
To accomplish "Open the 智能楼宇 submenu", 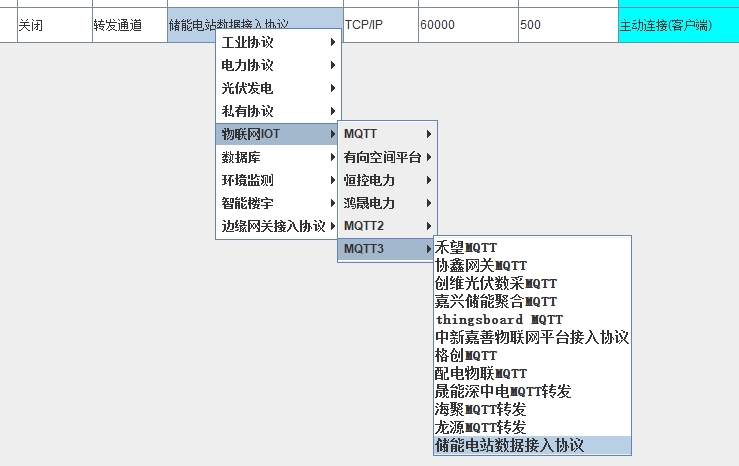I will point(278,203).
